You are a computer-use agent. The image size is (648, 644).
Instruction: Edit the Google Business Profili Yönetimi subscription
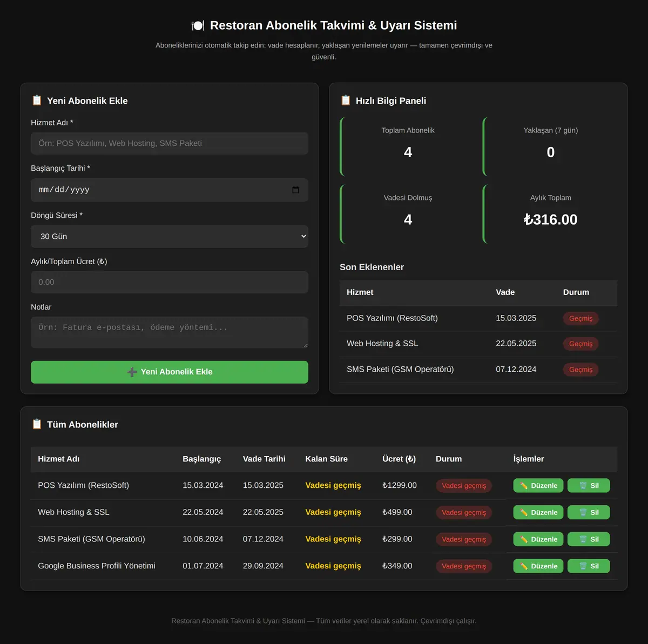click(538, 566)
